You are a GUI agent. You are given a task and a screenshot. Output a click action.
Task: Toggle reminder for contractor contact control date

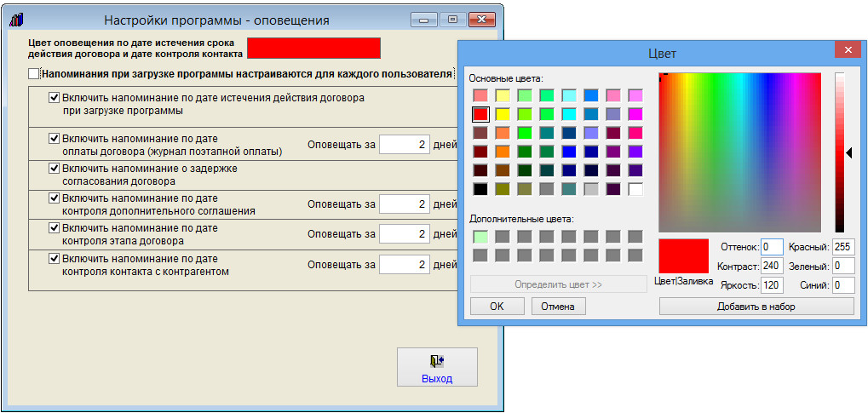coord(55,258)
